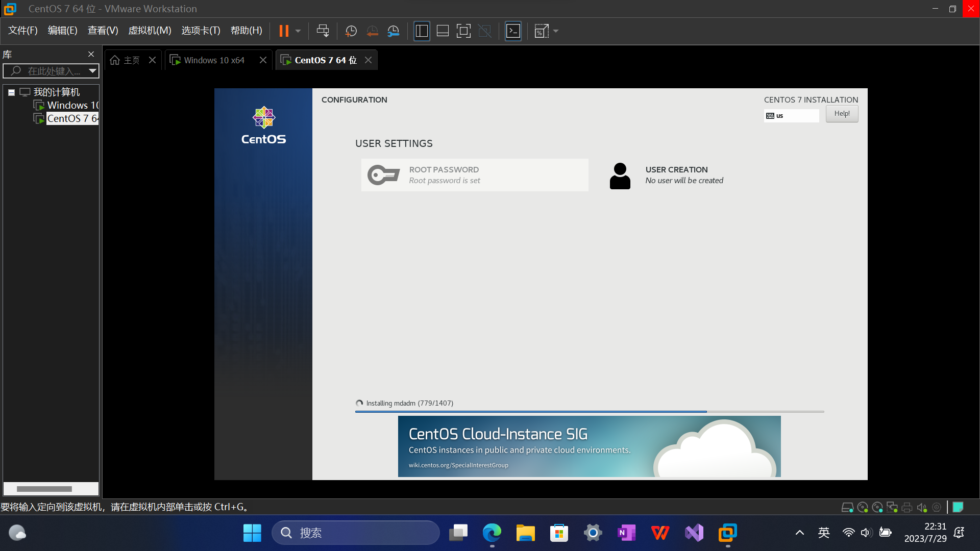
Task: Click the User Creation person icon
Action: pyautogui.click(x=620, y=176)
